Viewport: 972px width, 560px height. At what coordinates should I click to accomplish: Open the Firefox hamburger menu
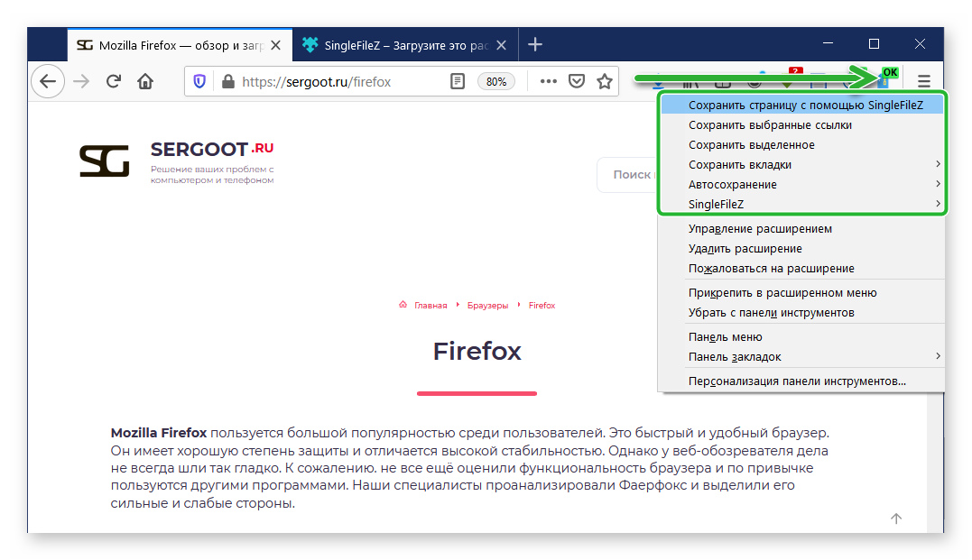coord(923,81)
